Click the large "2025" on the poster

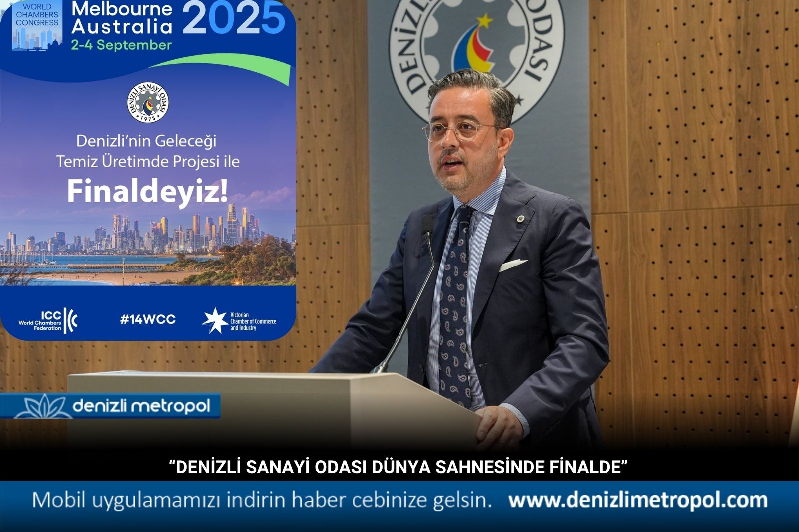[234, 18]
